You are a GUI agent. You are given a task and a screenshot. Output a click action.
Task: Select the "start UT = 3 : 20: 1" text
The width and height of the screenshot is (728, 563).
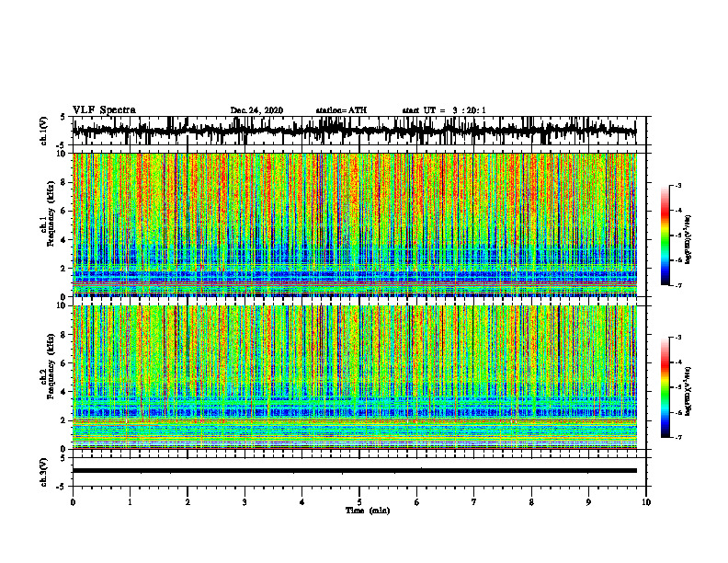(444, 110)
